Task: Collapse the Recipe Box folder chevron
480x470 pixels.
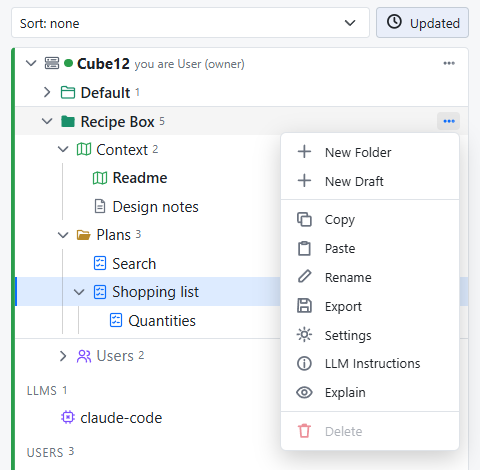Action: [x=47, y=121]
